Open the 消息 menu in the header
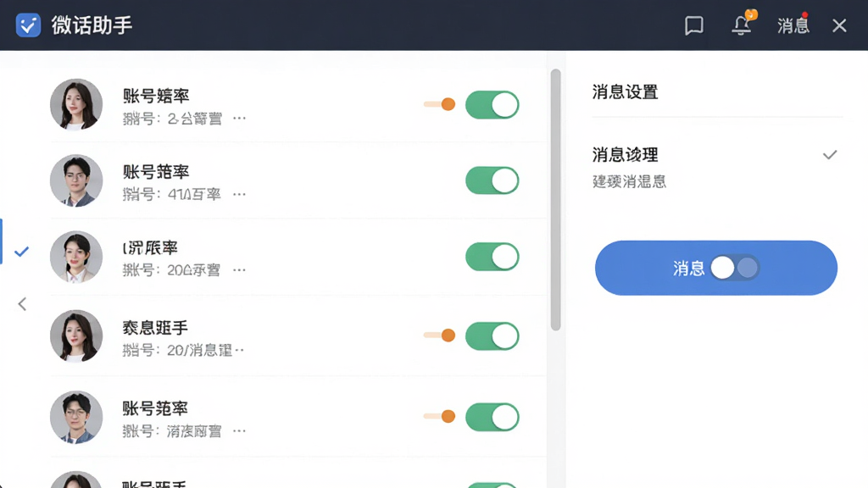 pos(793,25)
